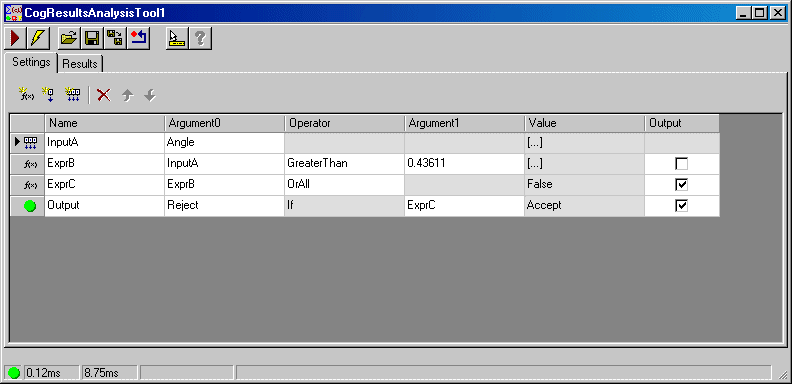Add a new single input icon
Image resolution: width=792 pixels, height=384 pixels.
coord(48,94)
